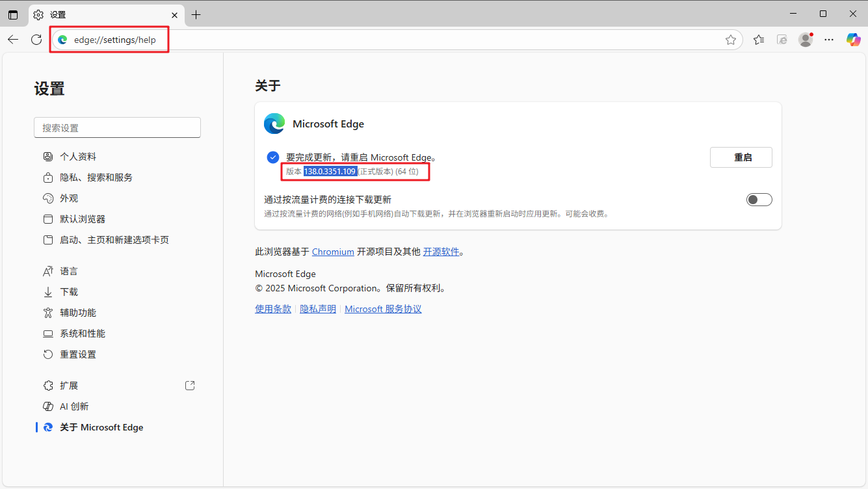The width and height of the screenshot is (868, 489).
Task: Close the 设置 browser tab
Action: 174,14
